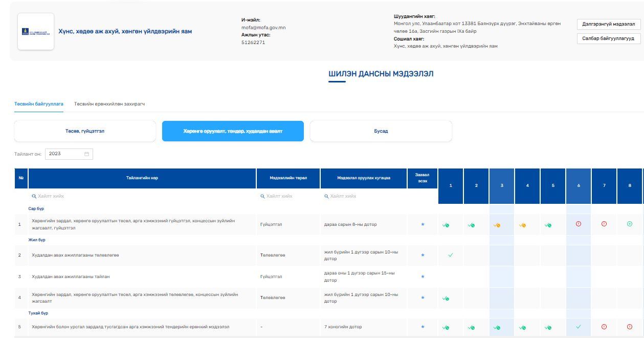Viewport: 644px width, 338px height.
Task: Click the orange status icon in row 1, month 3
Action: tap(497, 225)
